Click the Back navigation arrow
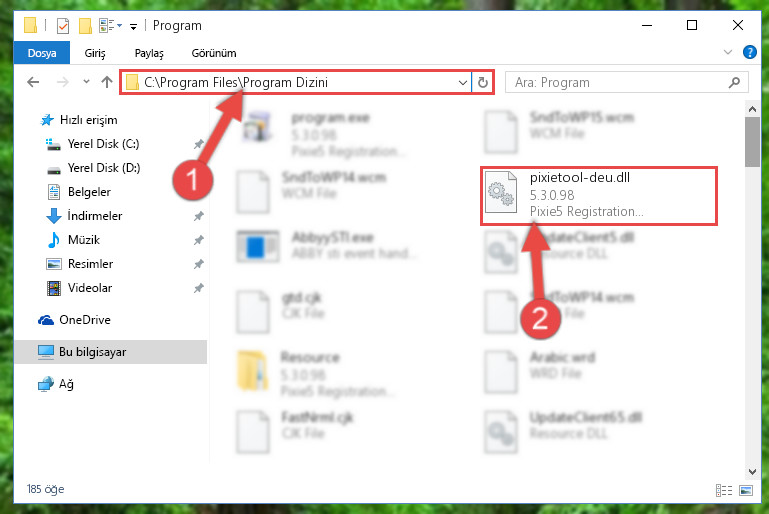The image size is (769, 514). pyautogui.click(x=33, y=82)
